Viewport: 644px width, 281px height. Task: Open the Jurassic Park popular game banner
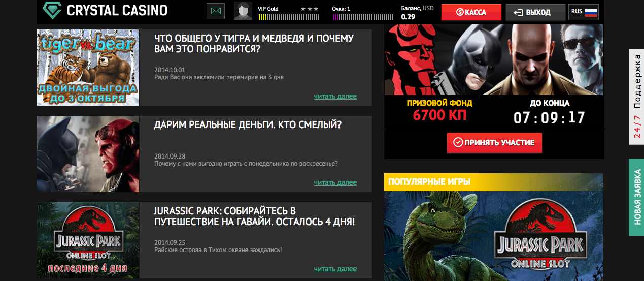[x=494, y=236]
